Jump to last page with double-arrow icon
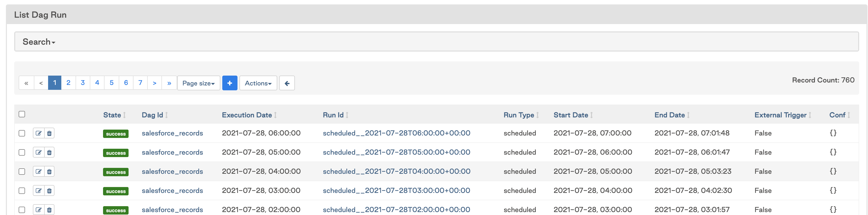This screenshot has height=215, width=868. [169, 83]
